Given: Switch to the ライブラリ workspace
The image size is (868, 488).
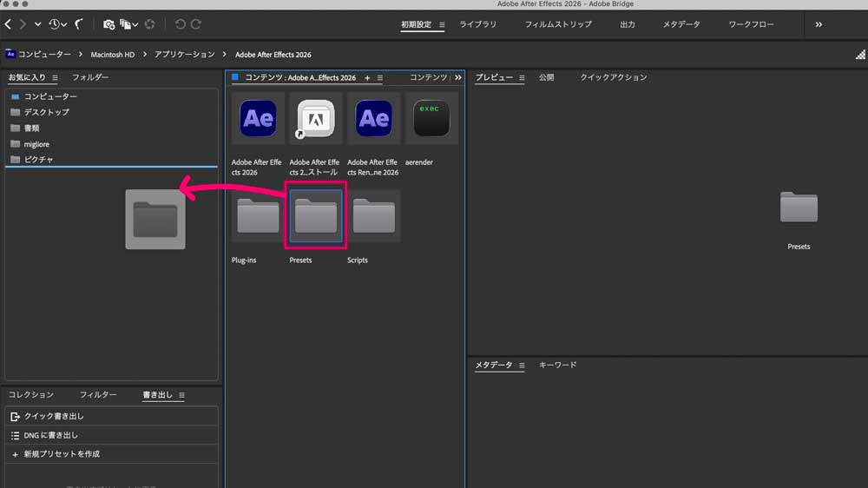Looking at the screenshot, I should (x=477, y=24).
